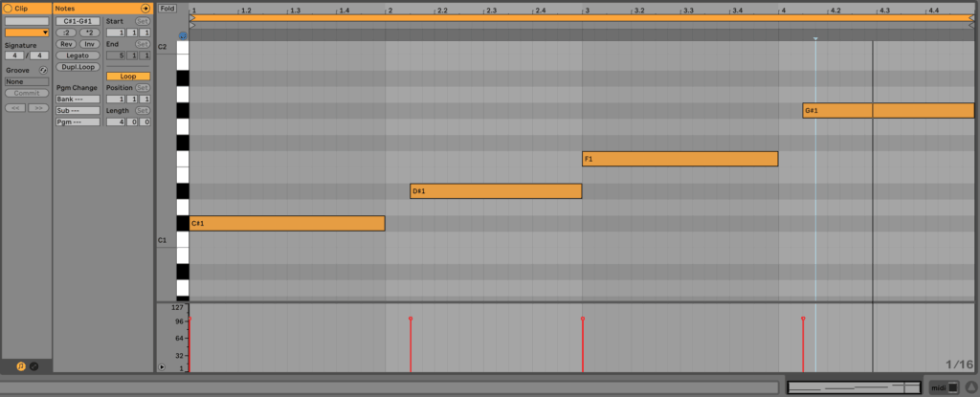Click the Legato button

[78, 55]
